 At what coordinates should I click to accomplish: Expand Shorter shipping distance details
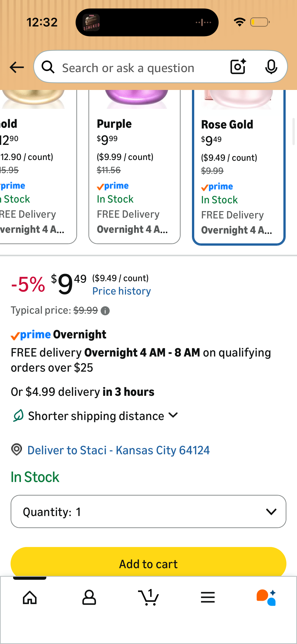(x=95, y=416)
